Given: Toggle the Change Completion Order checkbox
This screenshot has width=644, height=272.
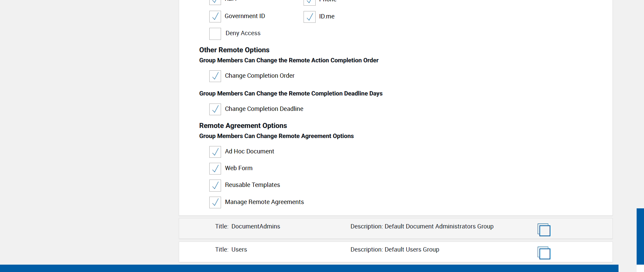Looking at the screenshot, I should pos(215,76).
